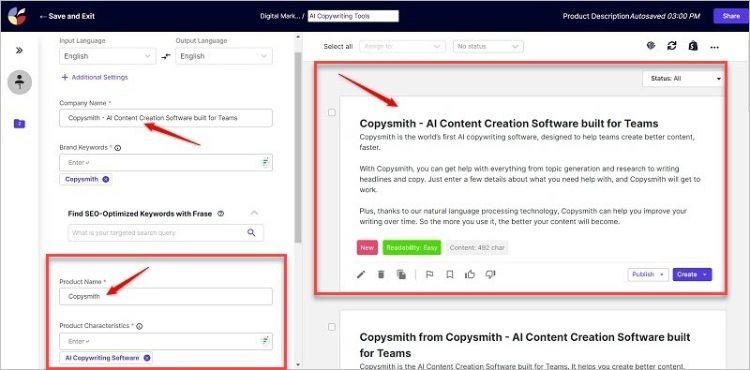Copy first result with duplicate icon

(x=401, y=274)
